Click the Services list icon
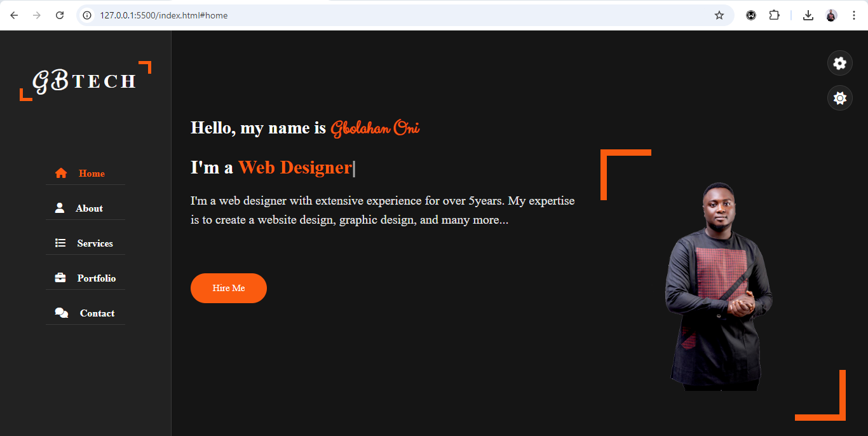This screenshot has height=436, width=868. click(60, 243)
